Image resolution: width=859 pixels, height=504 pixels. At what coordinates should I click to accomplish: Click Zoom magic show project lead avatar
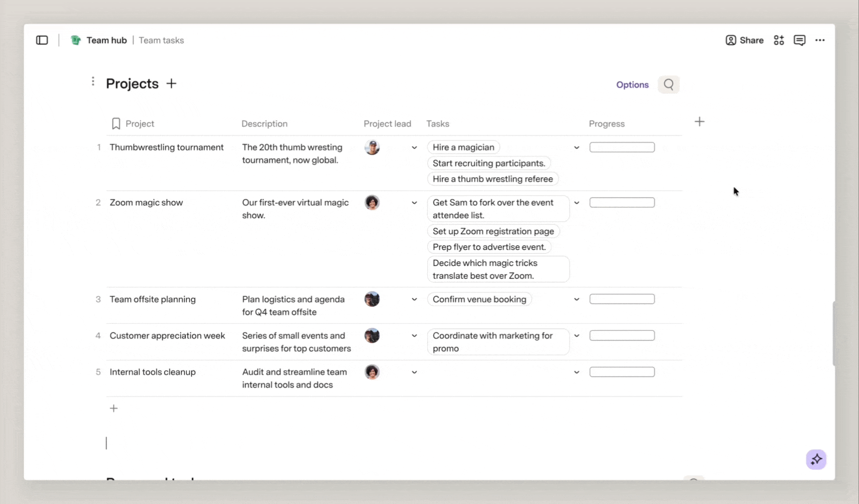click(x=372, y=203)
